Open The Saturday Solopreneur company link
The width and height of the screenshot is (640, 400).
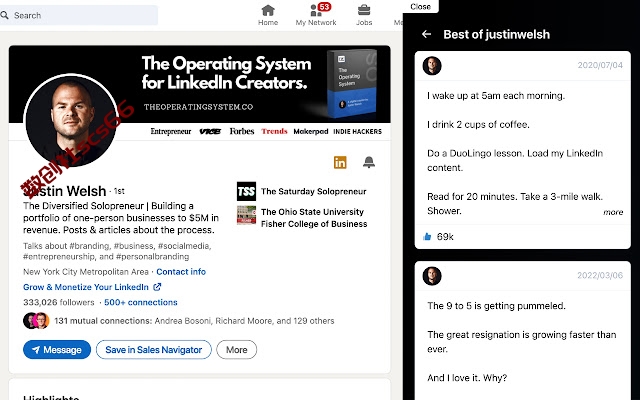313,191
